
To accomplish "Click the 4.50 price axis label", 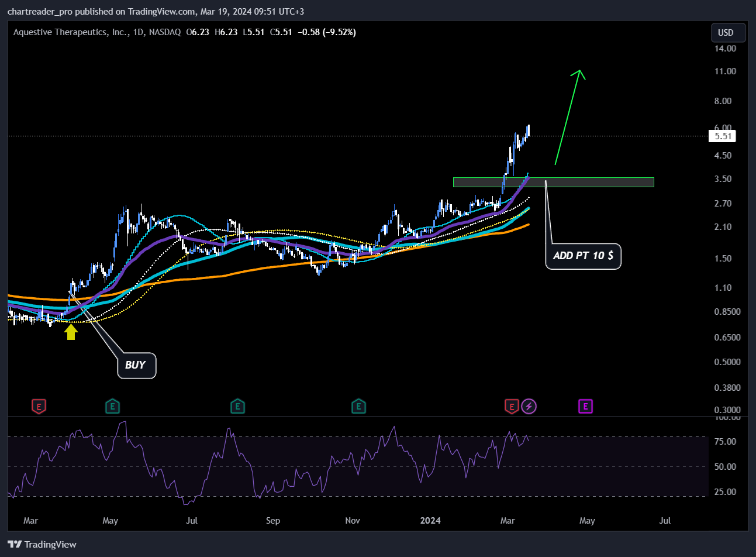I will tap(723, 156).
